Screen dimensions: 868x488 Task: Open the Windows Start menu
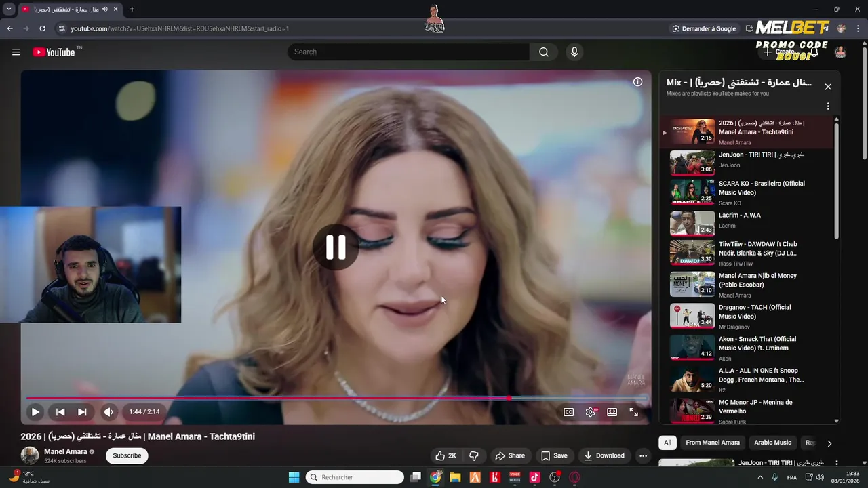pos(294,477)
